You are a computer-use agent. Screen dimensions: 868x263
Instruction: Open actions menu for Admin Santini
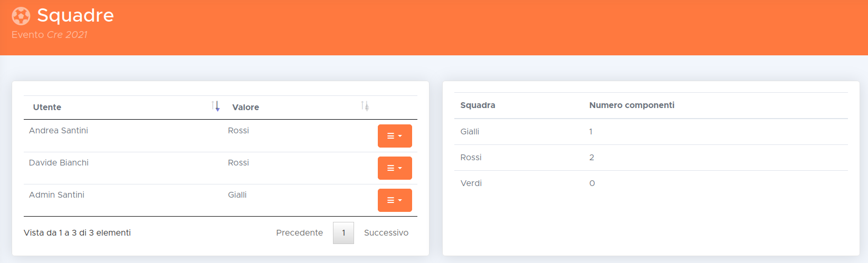click(395, 200)
